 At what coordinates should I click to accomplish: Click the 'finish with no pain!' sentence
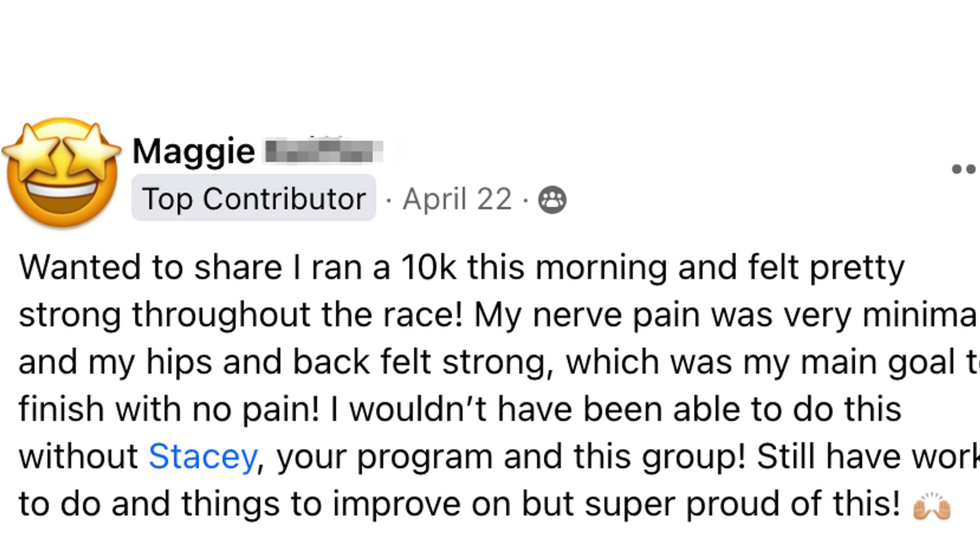169,409
